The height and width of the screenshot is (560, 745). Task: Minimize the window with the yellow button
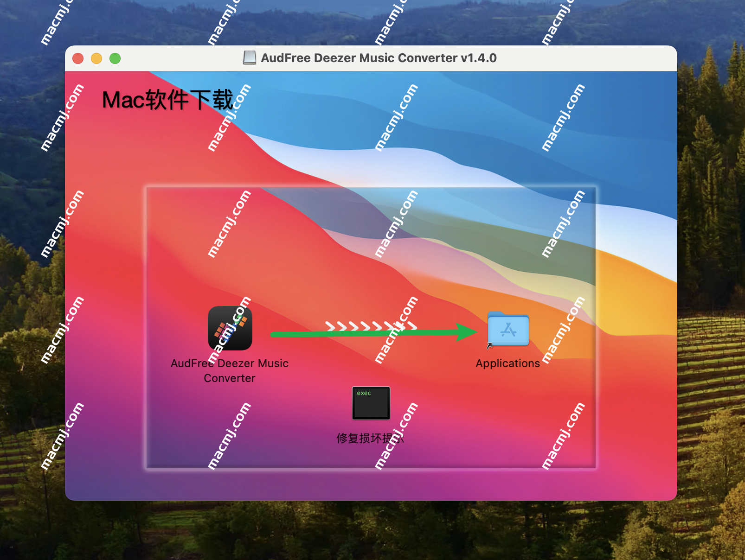pyautogui.click(x=96, y=58)
